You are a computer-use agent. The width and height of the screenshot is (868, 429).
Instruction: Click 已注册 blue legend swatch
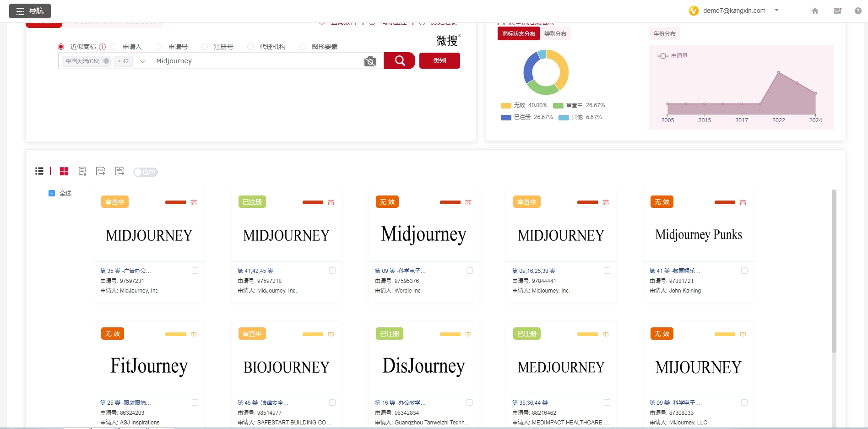506,118
